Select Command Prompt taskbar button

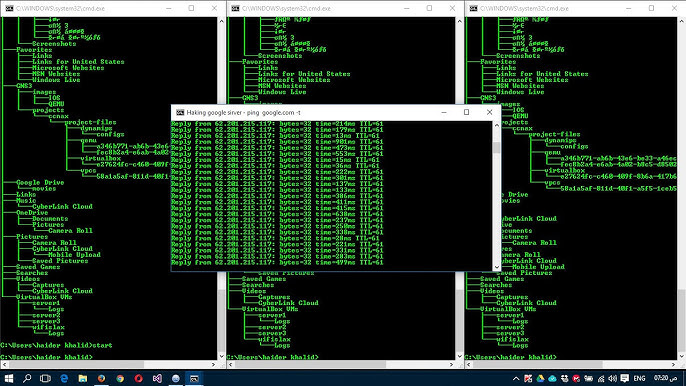pos(194,378)
